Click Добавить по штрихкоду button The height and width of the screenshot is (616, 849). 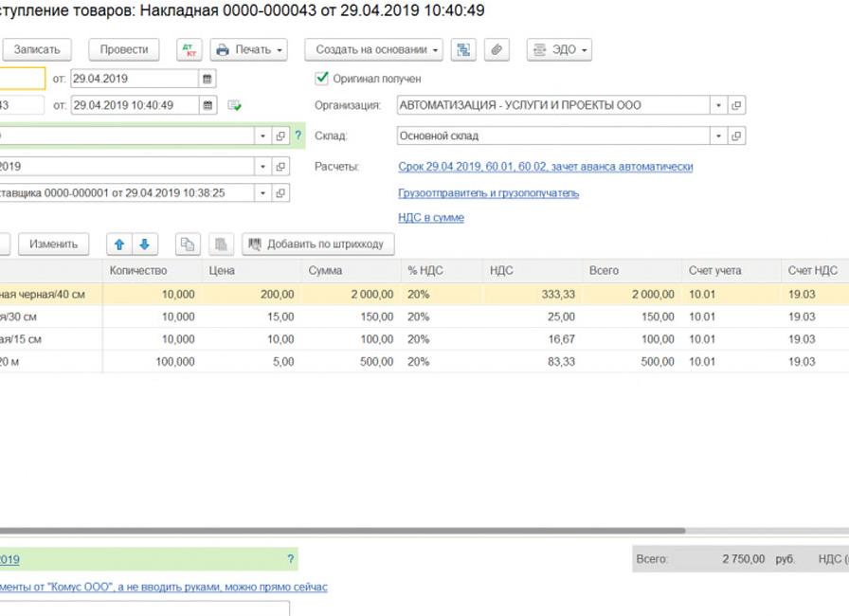tap(318, 245)
